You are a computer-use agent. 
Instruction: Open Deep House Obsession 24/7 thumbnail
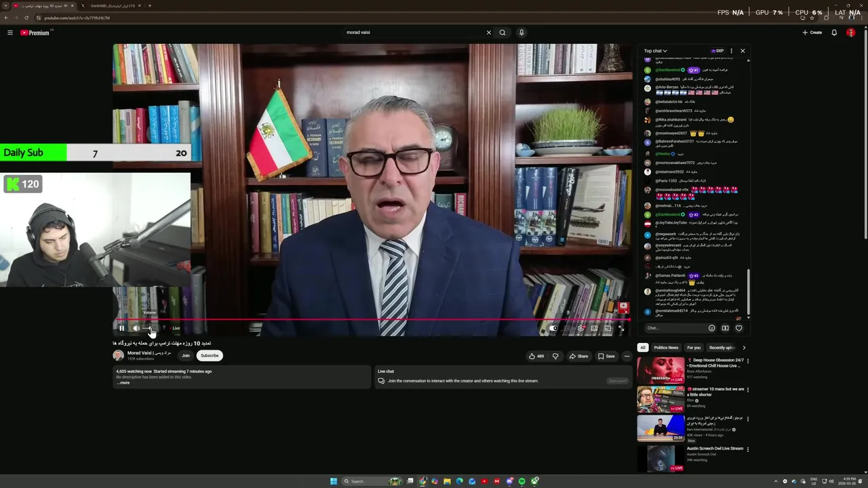(x=660, y=371)
